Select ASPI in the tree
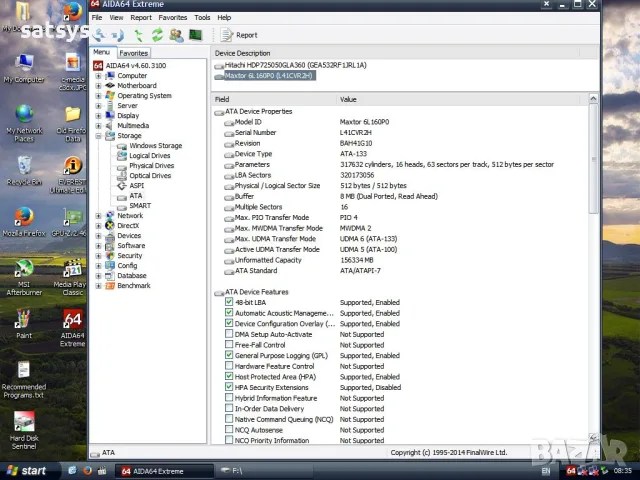This screenshot has height=480, width=640. 137,186
